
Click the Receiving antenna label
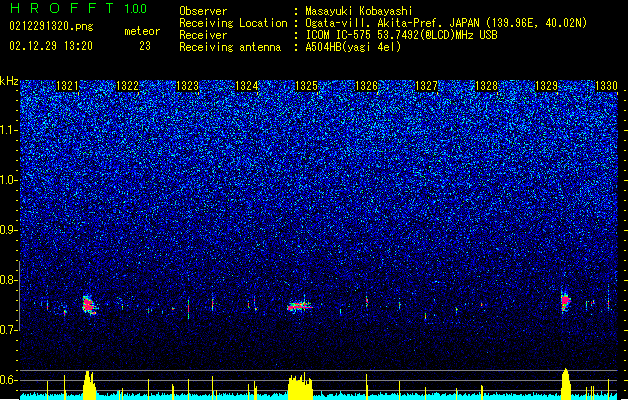click(230, 47)
